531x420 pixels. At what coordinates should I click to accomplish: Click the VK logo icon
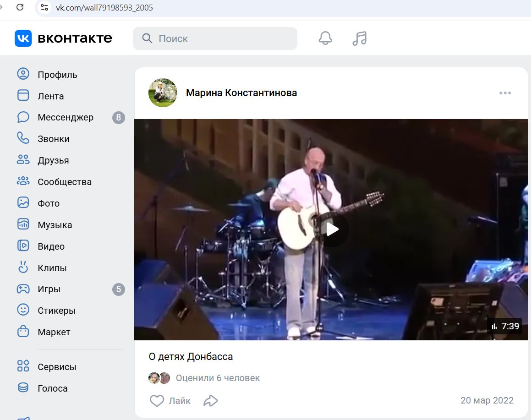point(23,38)
